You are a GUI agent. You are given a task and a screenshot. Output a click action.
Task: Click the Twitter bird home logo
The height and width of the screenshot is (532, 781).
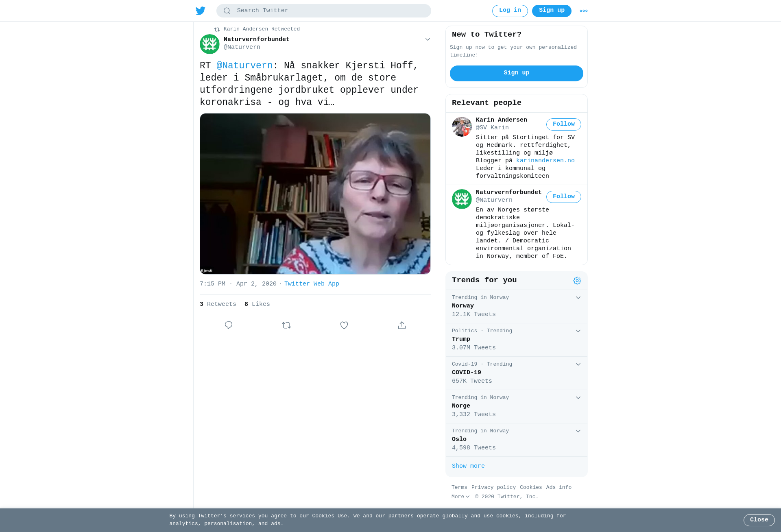pyautogui.click(x=201, y=11)
